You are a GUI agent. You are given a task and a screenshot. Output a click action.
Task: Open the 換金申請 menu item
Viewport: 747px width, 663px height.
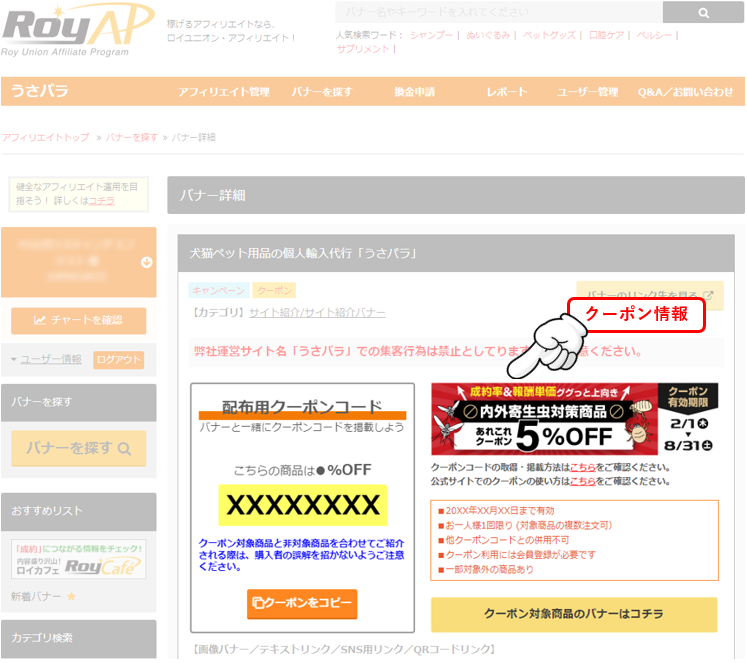(x=414, y=92)
